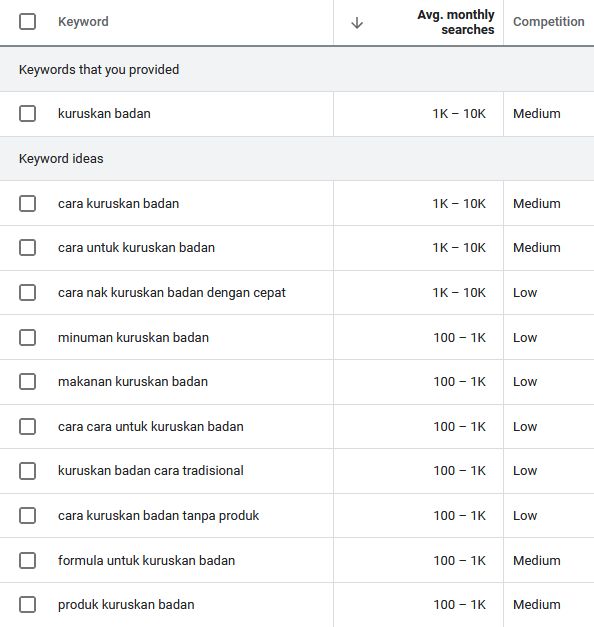Select the 'produk kuruskan badan' checkbox
This screenshot has width=594, height=627.
(28, 605)
